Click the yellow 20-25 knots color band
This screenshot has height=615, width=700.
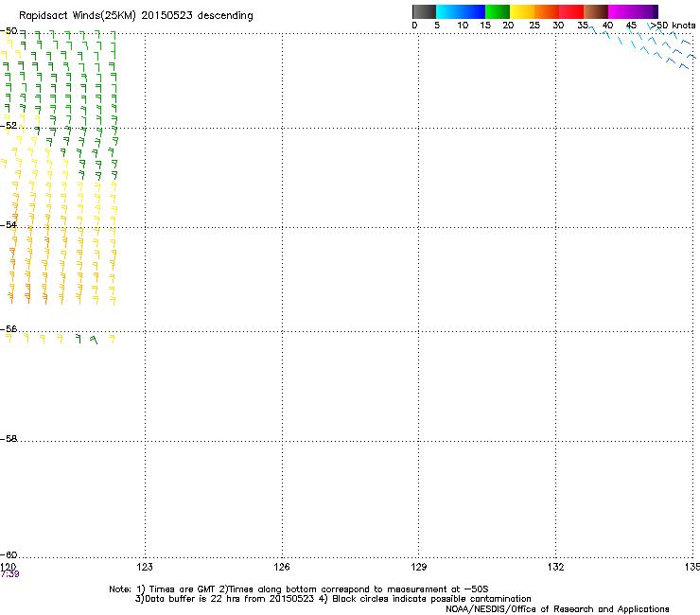pos(522,11)
